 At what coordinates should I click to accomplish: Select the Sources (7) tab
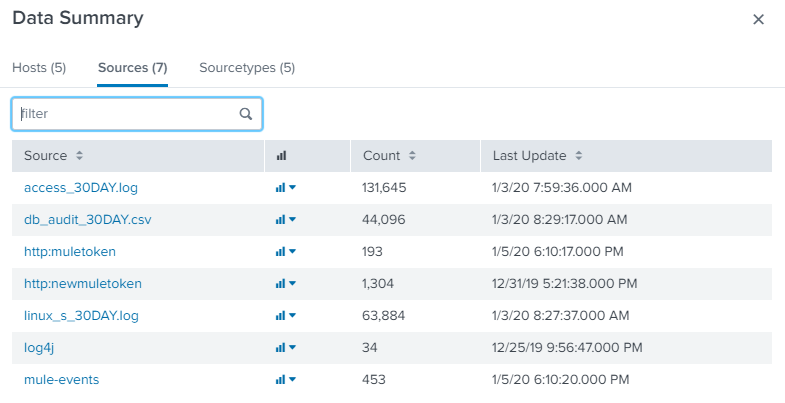point(132,68)
